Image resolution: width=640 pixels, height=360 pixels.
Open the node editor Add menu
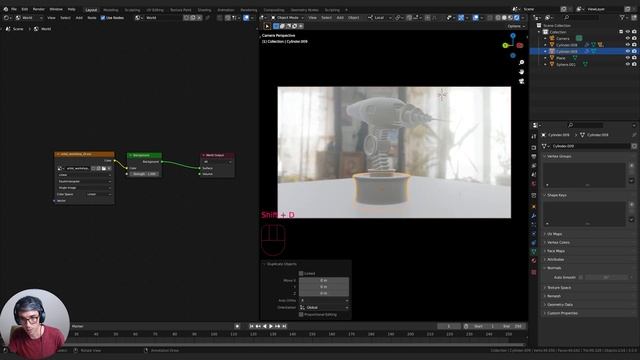(x=79, y=18)
